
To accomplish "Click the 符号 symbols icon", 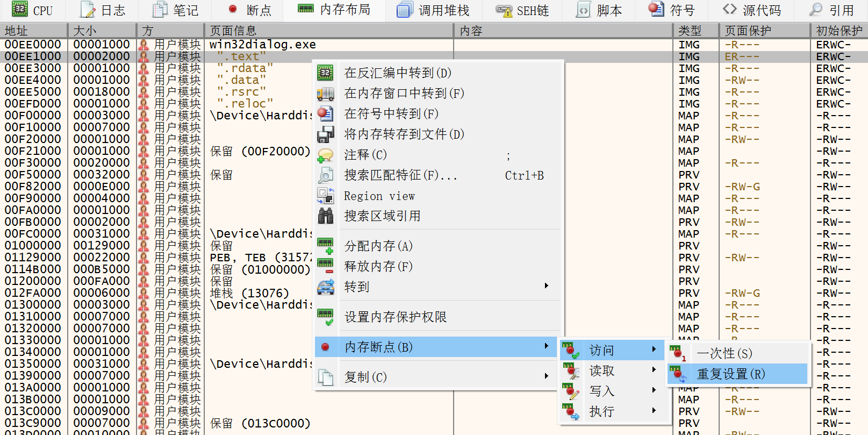I will coord(656,9).
